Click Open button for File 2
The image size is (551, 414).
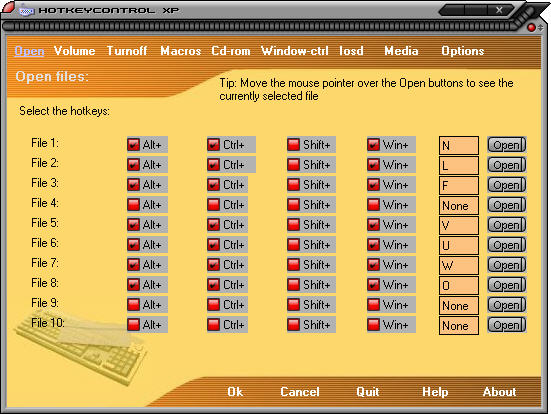507,165
